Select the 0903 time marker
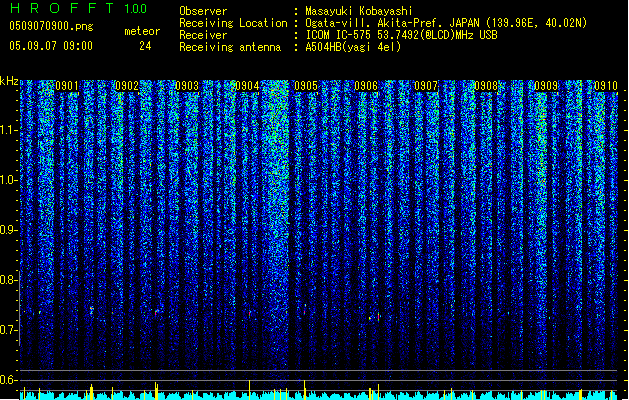Viewport: 629px width, 400px height. point(187,86)
